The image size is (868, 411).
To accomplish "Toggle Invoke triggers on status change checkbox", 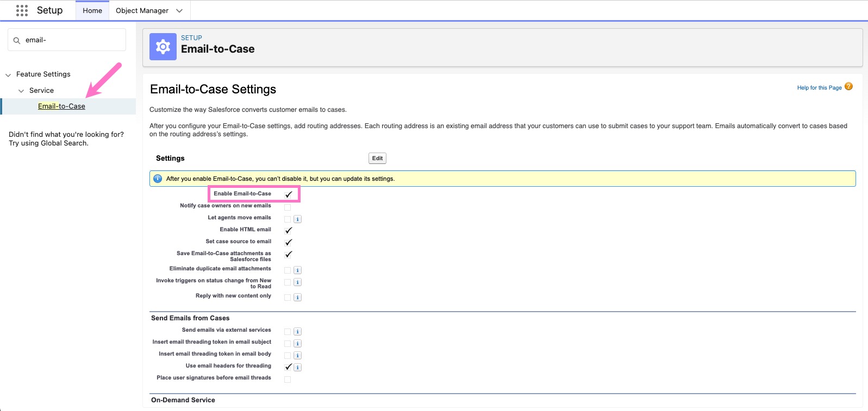I will click(x=288, y=282).
